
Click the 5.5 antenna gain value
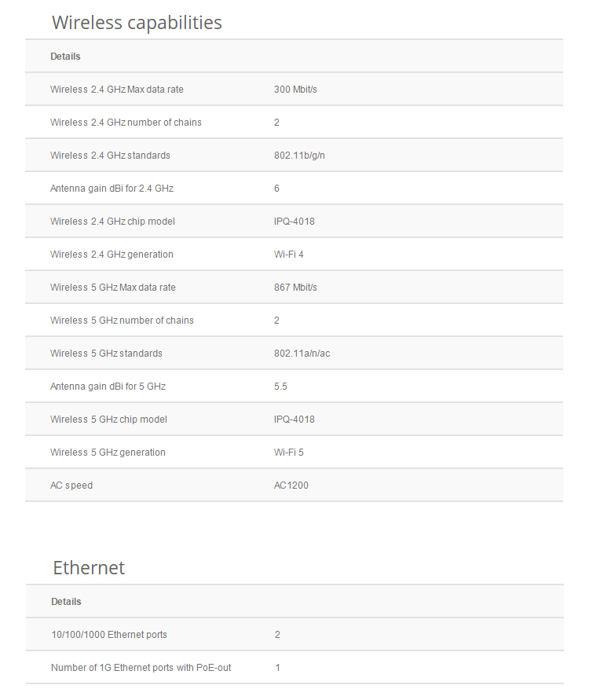280,387
